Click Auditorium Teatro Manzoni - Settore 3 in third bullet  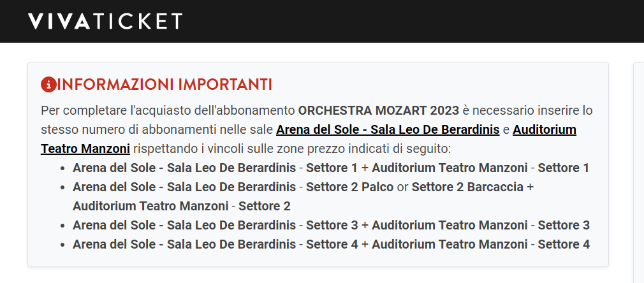[481, 225]
